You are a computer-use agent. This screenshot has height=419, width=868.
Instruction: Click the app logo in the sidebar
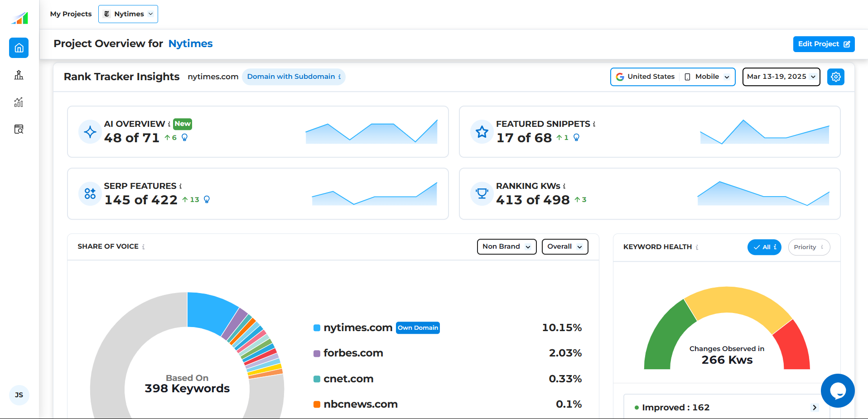[19, 18]
